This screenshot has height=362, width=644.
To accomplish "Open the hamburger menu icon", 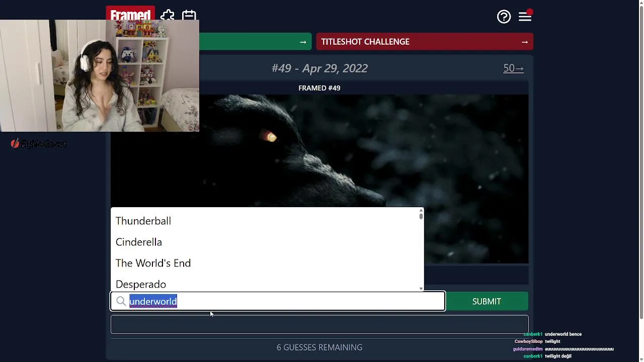I will point(525,17).
